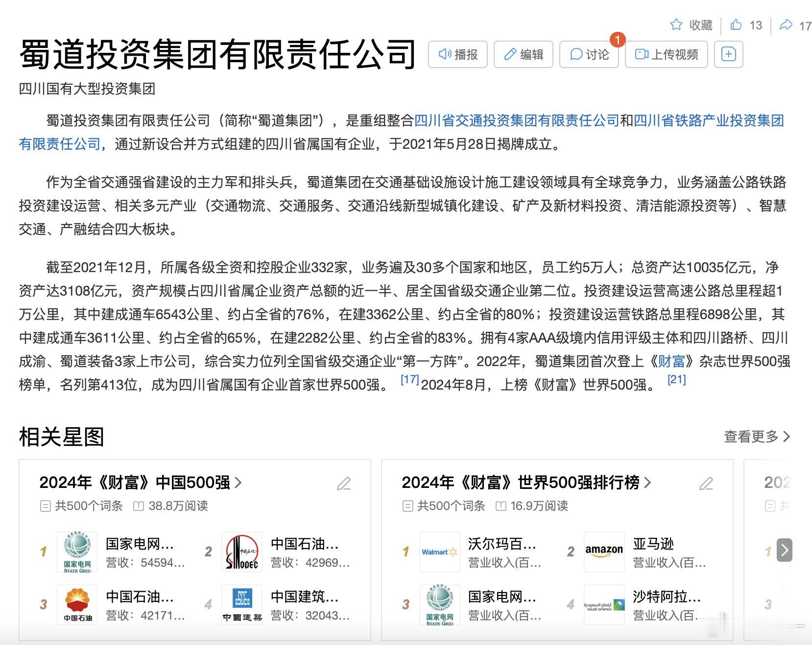
Task: Click the 编辑 edit button
Action: click(524, 54)
